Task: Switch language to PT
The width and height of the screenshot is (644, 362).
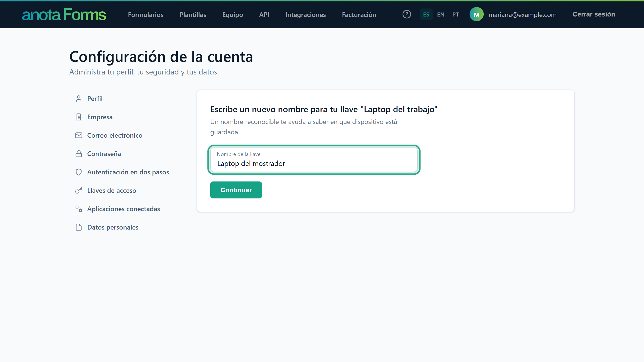Action: coord(455,15)
